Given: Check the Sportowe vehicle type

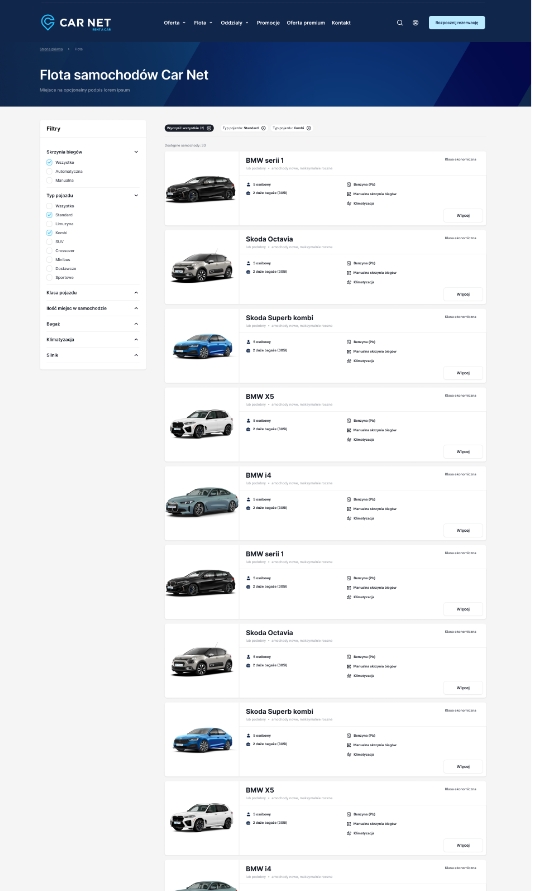Looking at the screenshot, I should (x=49, y=278).
